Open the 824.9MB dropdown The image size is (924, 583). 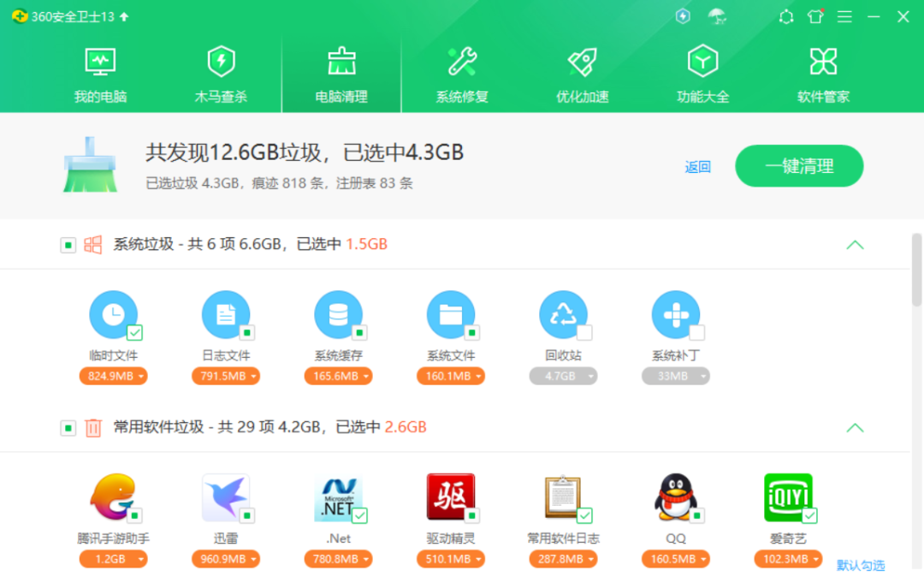[113, 376]
